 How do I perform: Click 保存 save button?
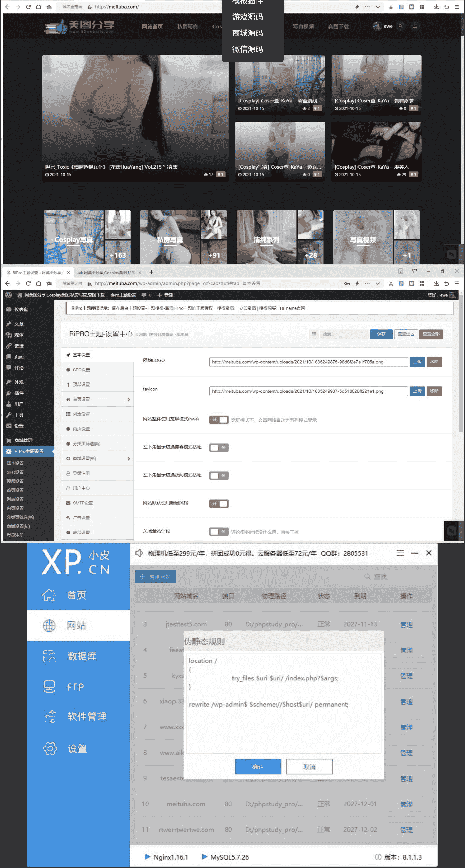click(x=381, y=334)
